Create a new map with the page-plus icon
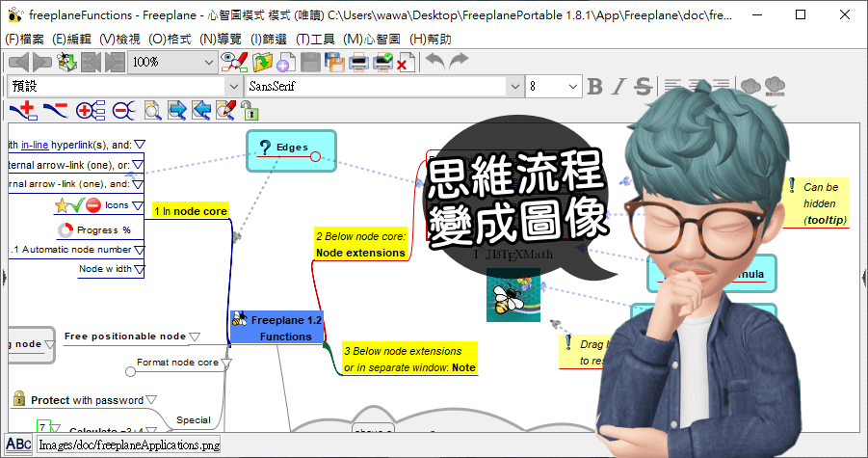Viewport: 868px width, 458px height. tap(286, 62)
